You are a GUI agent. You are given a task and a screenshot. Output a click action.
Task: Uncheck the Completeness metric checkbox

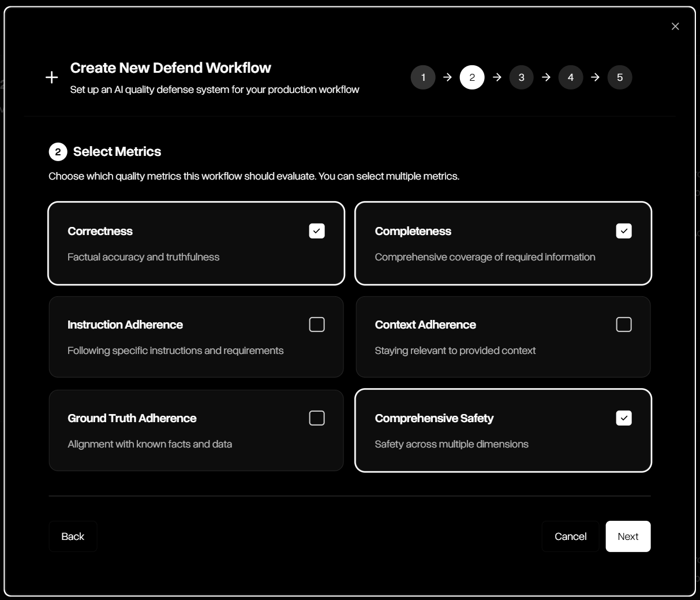(623, 230)
